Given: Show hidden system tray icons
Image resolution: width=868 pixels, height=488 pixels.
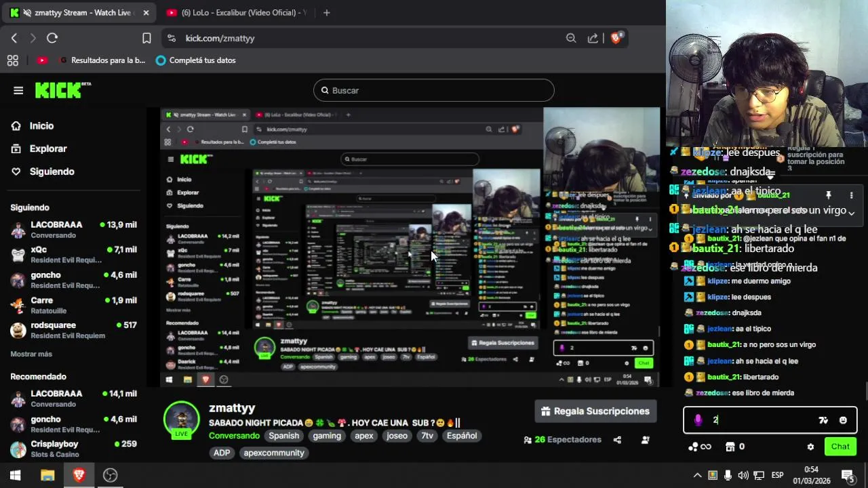Looking at the screenshot, I should 696,475.
